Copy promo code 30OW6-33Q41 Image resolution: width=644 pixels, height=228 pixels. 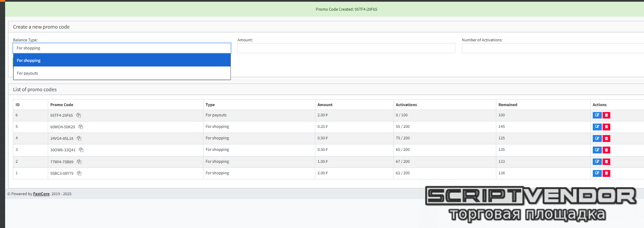pyautogui.click(x=81, y=150)
